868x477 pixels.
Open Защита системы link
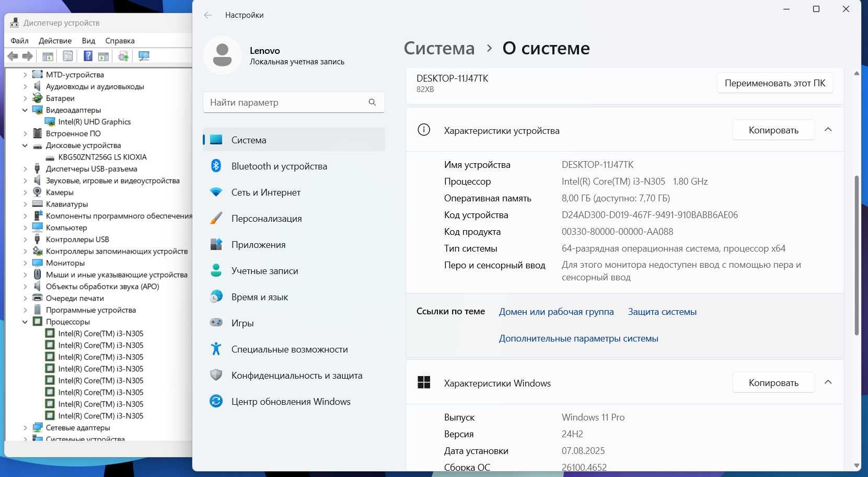pyautogui.click(x=662, y=312)
